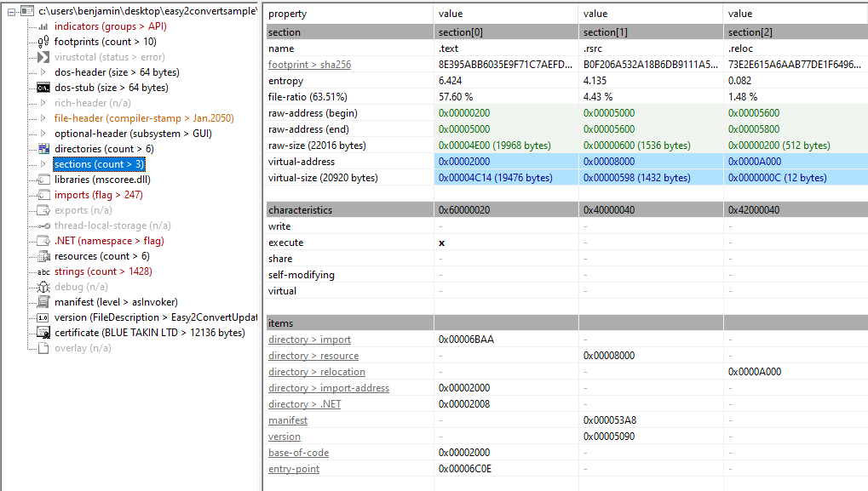This screenshot has height=491, width=868.
Task: Click the virustotal arrow icon
Action: tap(43, 57)
